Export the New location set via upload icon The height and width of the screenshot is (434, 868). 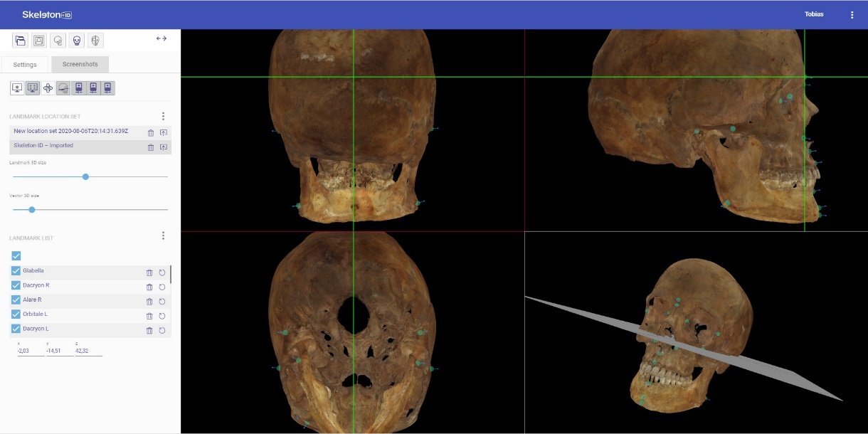coord(163,132)
